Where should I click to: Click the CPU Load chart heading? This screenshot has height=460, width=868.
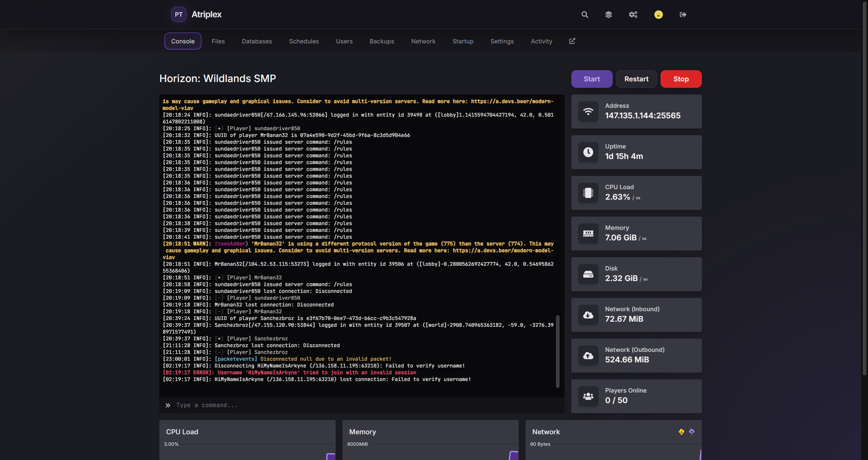182,432
